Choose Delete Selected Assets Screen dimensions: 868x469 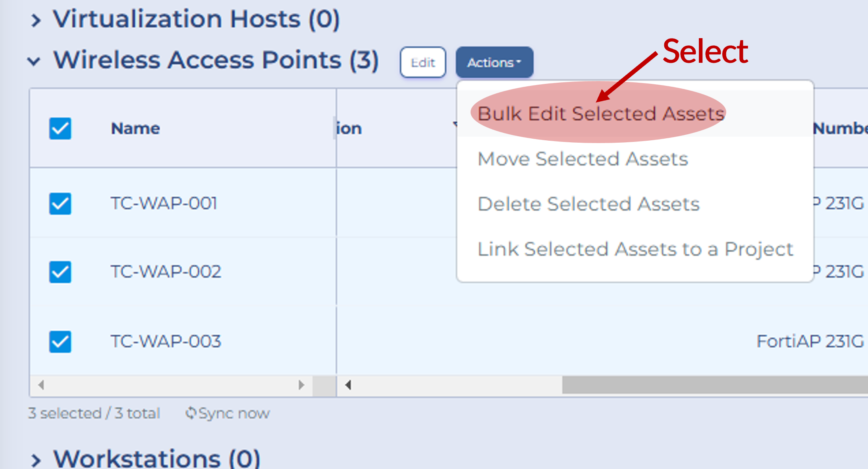(588, 204)
